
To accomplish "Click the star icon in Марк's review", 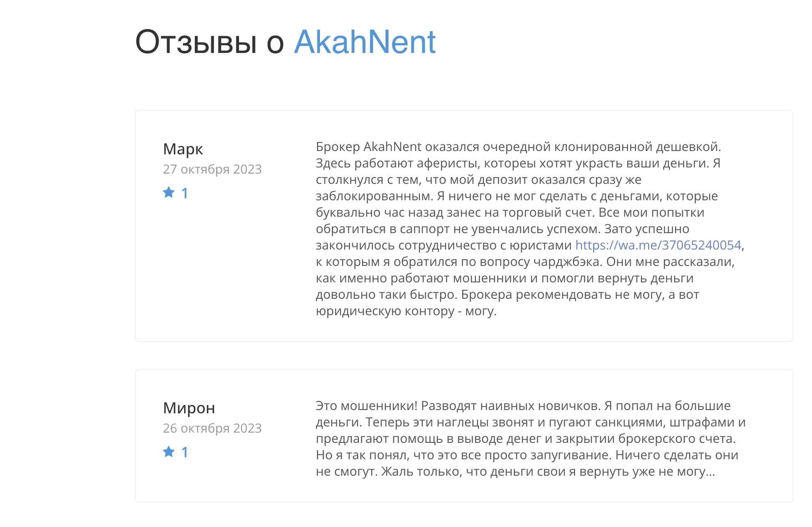I will (169, 192).
